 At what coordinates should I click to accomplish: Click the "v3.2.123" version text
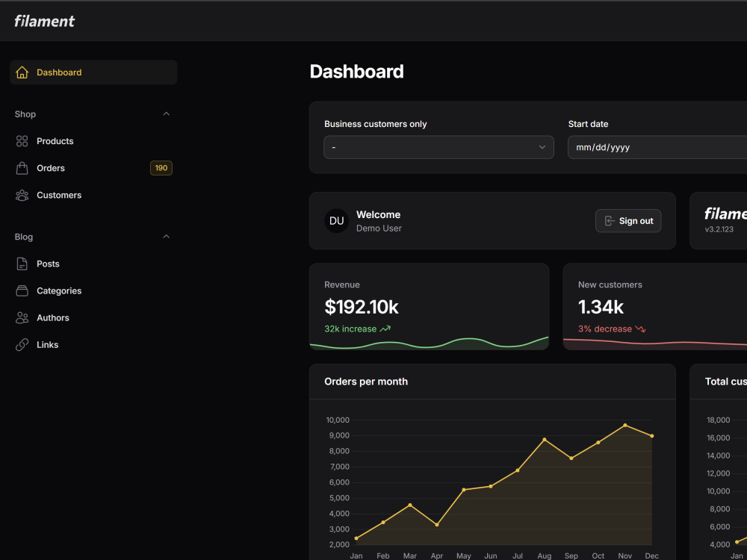pyautogui.click(x=719, y=229)
